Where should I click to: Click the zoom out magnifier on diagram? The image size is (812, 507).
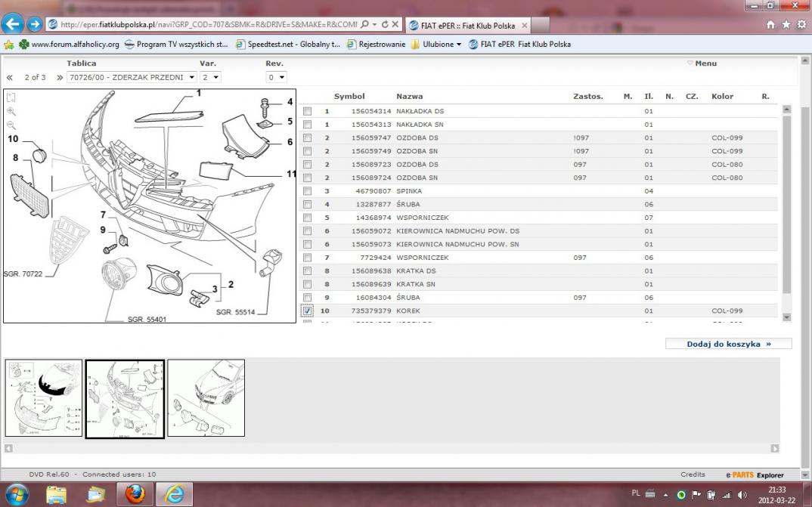pyautogui.click(x=11, y=125)
